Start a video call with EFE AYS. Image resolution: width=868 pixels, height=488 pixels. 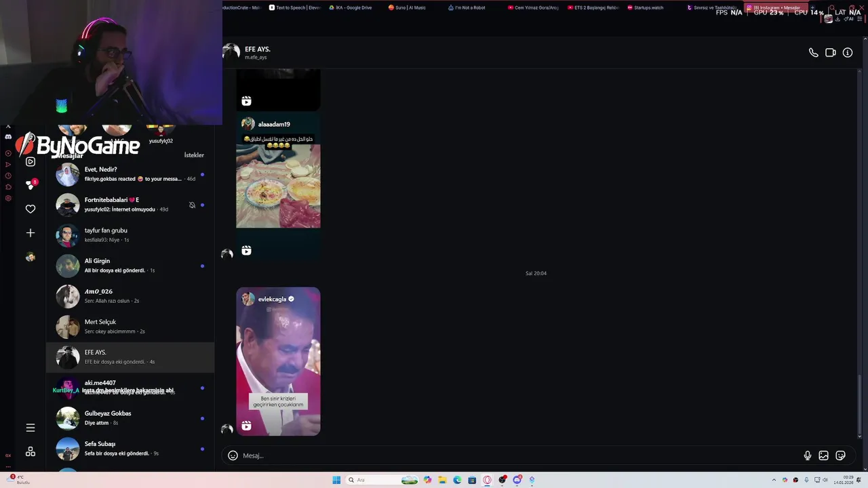(x=831, y=53)
